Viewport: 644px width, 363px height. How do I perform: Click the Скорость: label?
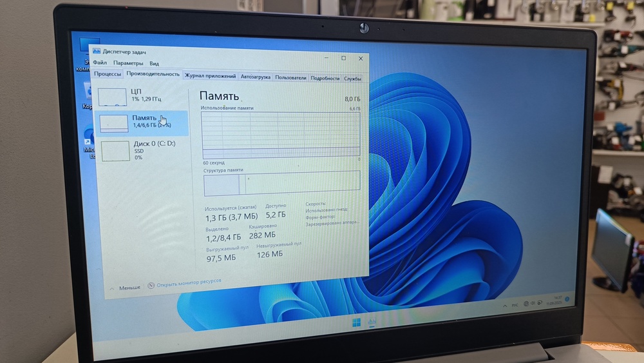tap(316, 204)
